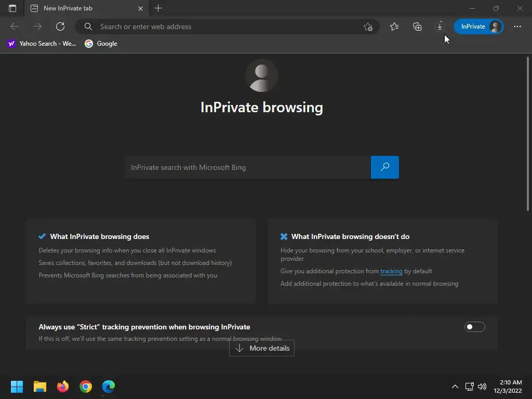532x399 pixels.
Task: Click the Back navigation arrow
Action: pos(15,26)
